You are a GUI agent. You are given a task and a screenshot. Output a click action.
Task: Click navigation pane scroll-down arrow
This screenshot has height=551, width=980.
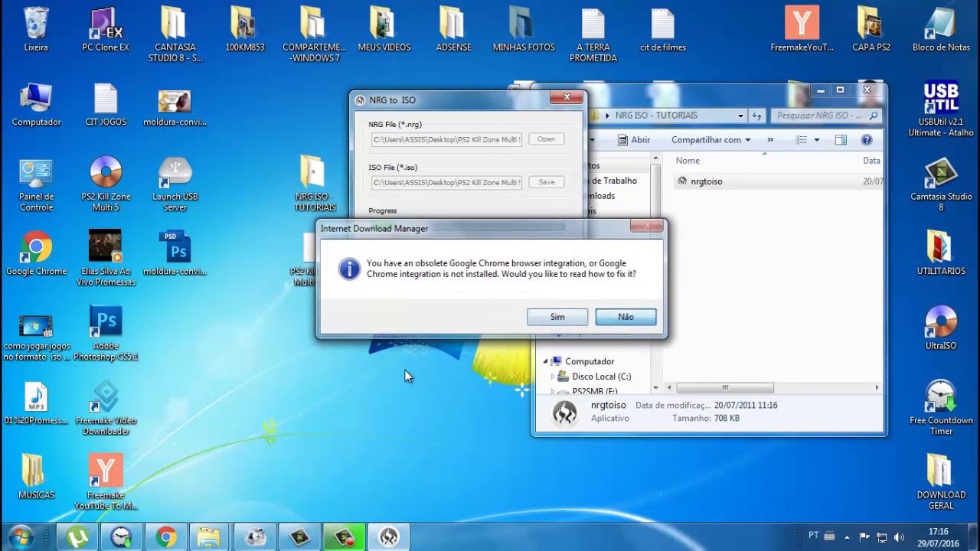pos(655,387)
